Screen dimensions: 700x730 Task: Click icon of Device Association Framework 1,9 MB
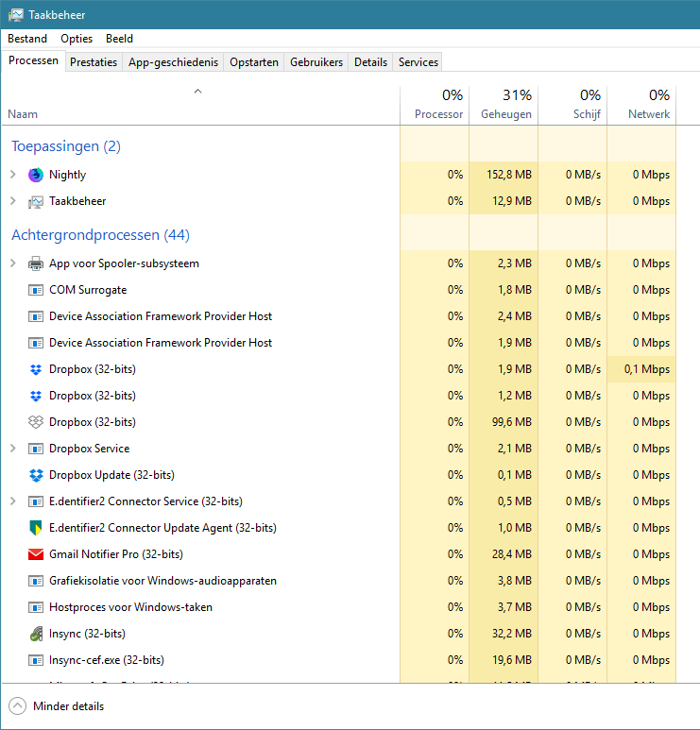pos(36,343)
